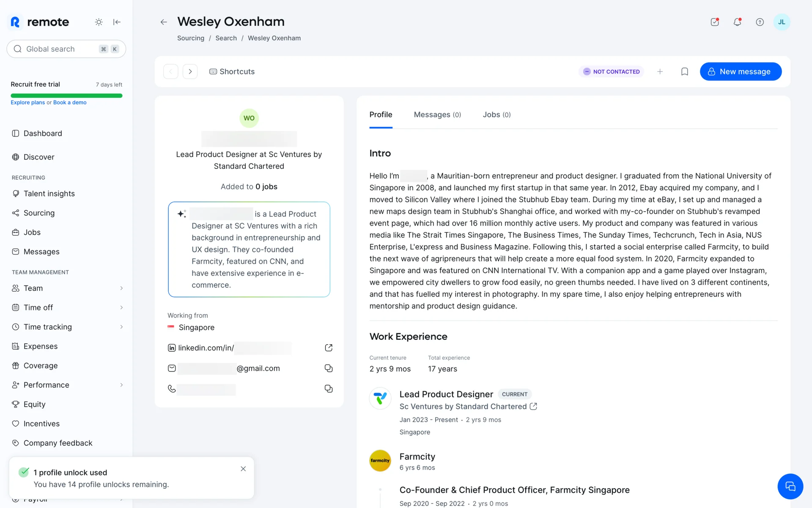
Task: Switch to the Jobs (0) tab
Action: [x=497, y=115]
